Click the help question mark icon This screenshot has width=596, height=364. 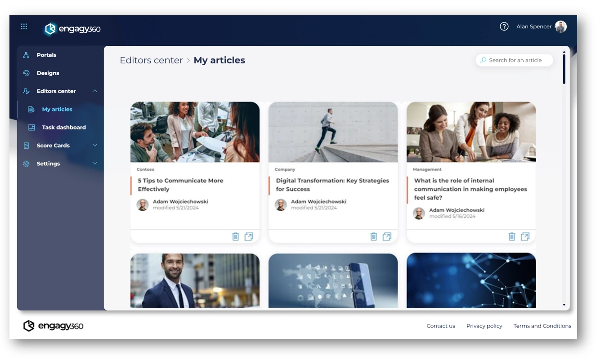coord(504,27)
